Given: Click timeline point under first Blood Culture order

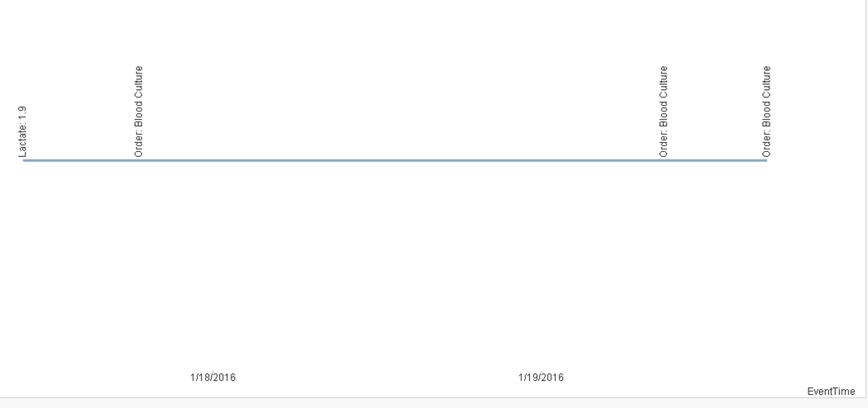Looking at the screenshot, I should point(139,160).
